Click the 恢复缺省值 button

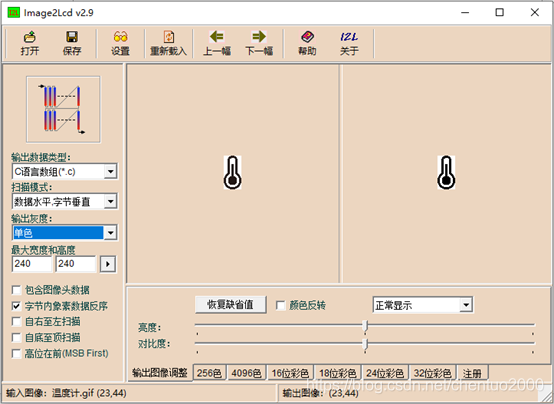230,304
